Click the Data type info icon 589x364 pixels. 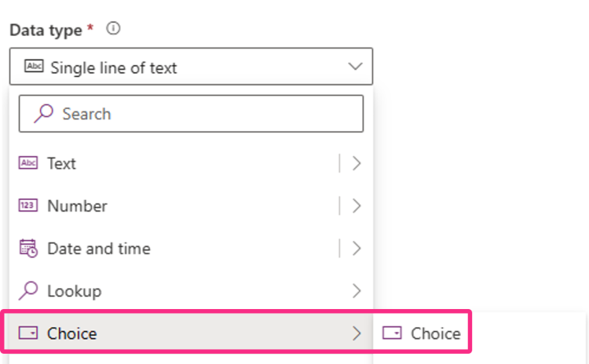[114, 29]
